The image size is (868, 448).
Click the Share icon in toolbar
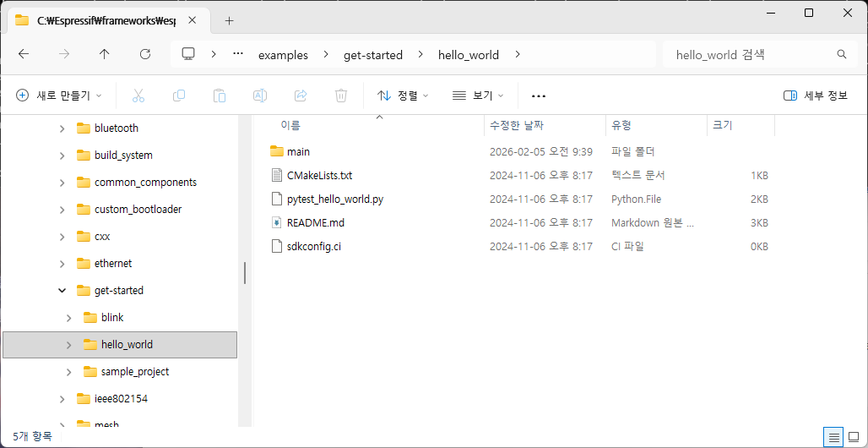click(x=301, y=96)
